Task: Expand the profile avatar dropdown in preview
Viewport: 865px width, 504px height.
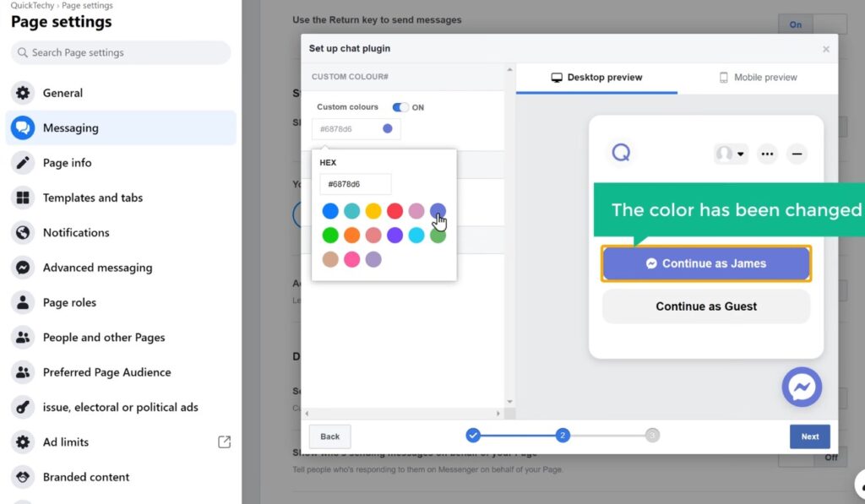Action: click(731, 154)
